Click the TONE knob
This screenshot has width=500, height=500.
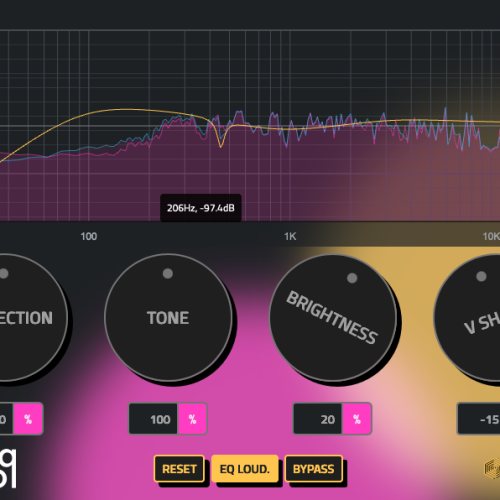[x=168, y=317]
